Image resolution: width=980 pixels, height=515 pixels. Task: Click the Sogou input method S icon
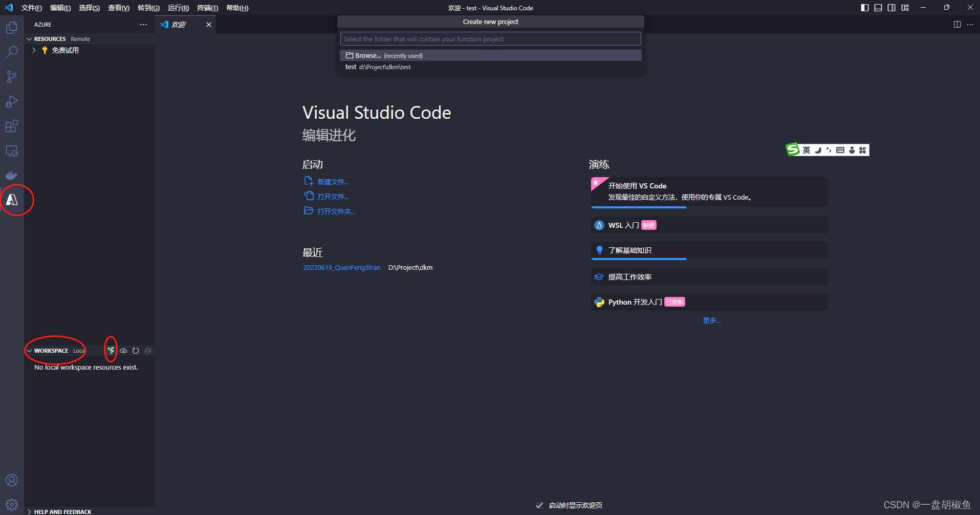pos(793,149)
